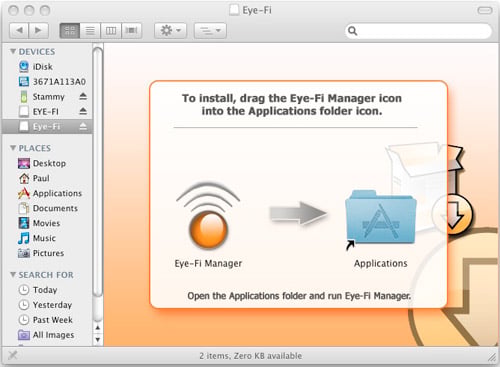Switch to Cover Flow view
This screenshot has height=367, width=500.
(x=131, y=31)
